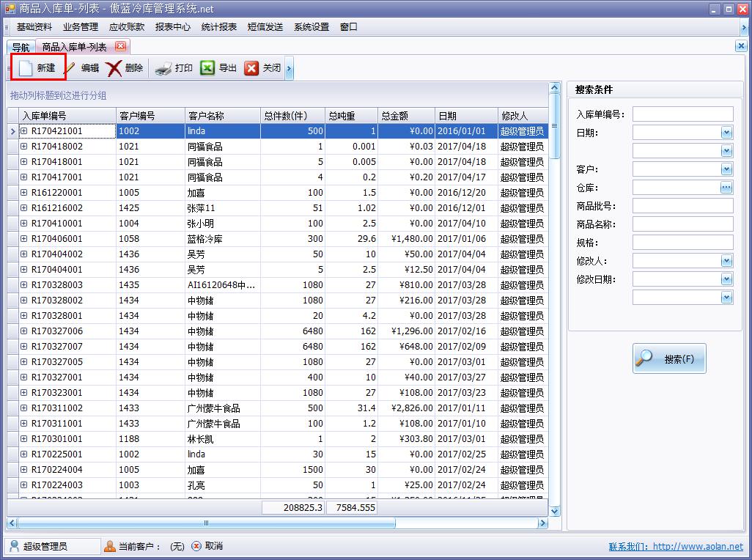The height and width of the screenshot is (560, 752).
Task: Click the 搜索(F) search button
Action: click(669, 359)
